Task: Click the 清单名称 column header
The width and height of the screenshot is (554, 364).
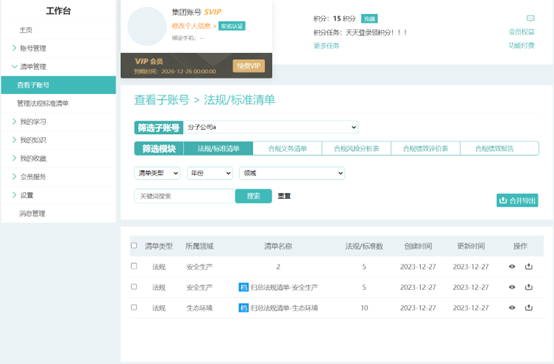Action: (278, 246)
